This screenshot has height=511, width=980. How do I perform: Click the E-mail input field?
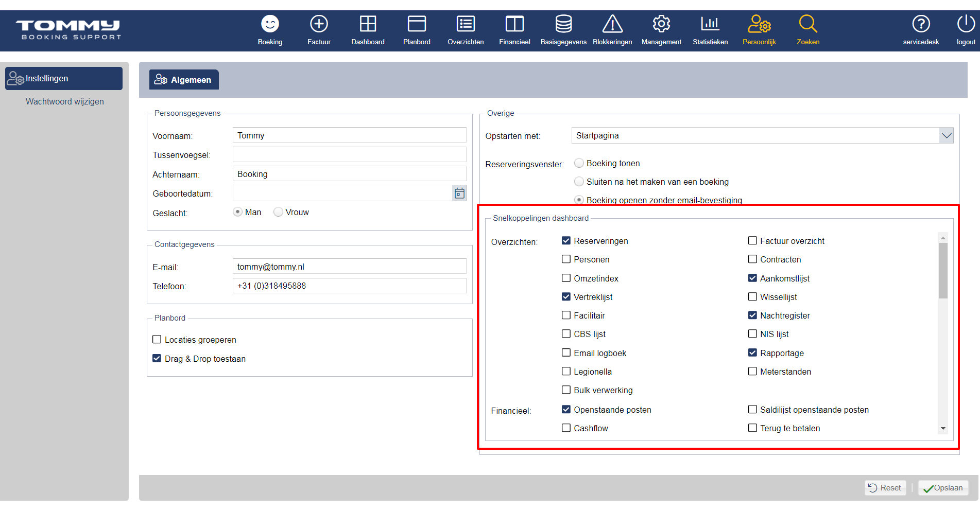coord(349,267)
